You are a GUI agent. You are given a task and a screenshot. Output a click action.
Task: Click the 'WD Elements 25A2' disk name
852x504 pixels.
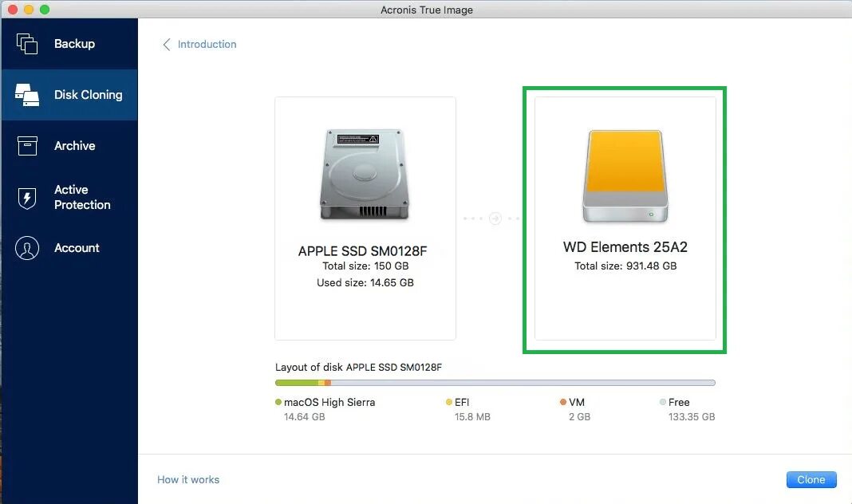point(625,247)
